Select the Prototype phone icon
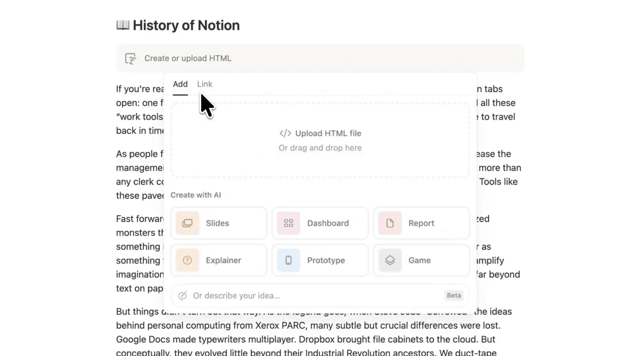 288,260
